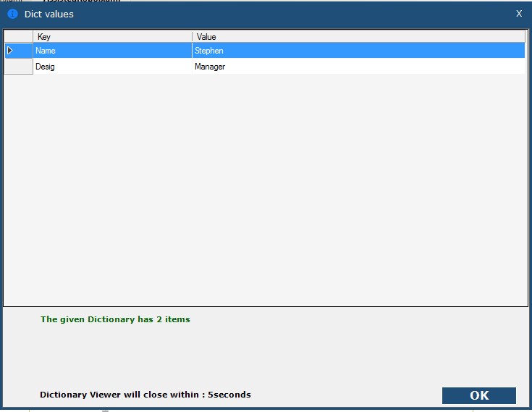Close the Dict values dialog with X
This screenshot has height=412, width=532.
[x=518, y=14]
